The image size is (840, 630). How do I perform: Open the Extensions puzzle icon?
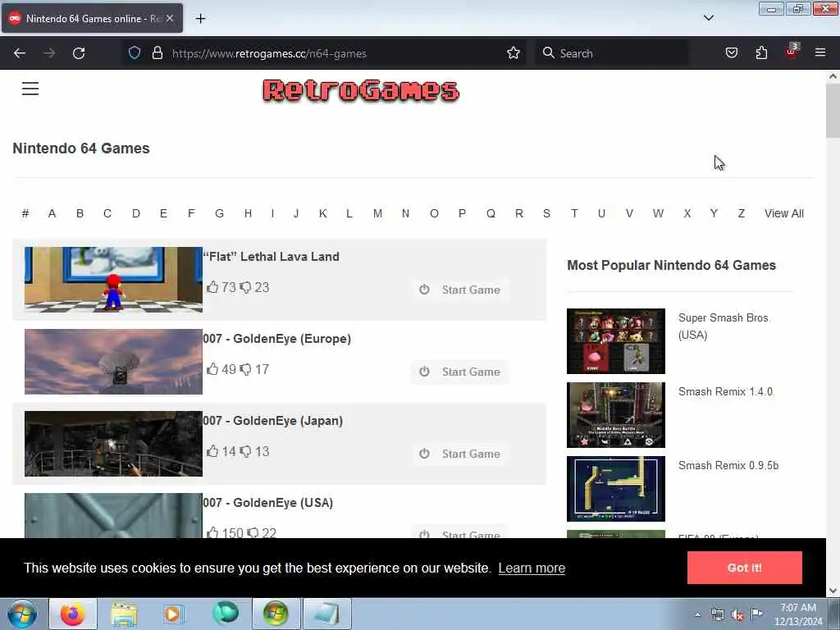[761, 52]
